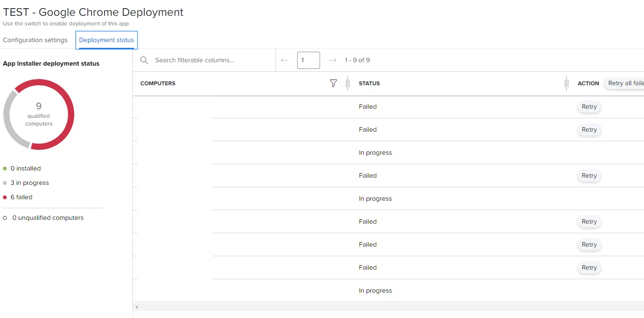Click the '1 - 9 of 9' pagination text
Screen dimensions: 644x318
pos(357,60)
